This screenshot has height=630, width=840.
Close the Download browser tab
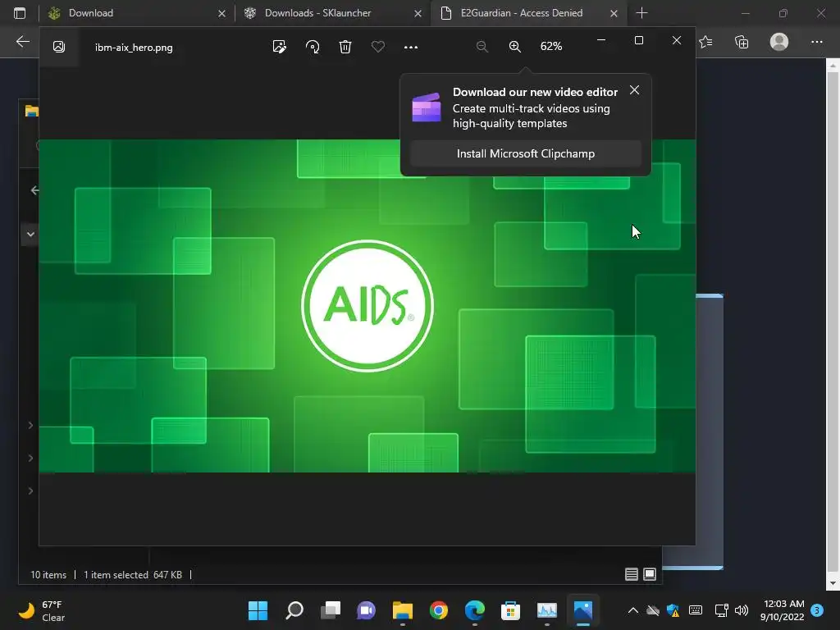221,13
